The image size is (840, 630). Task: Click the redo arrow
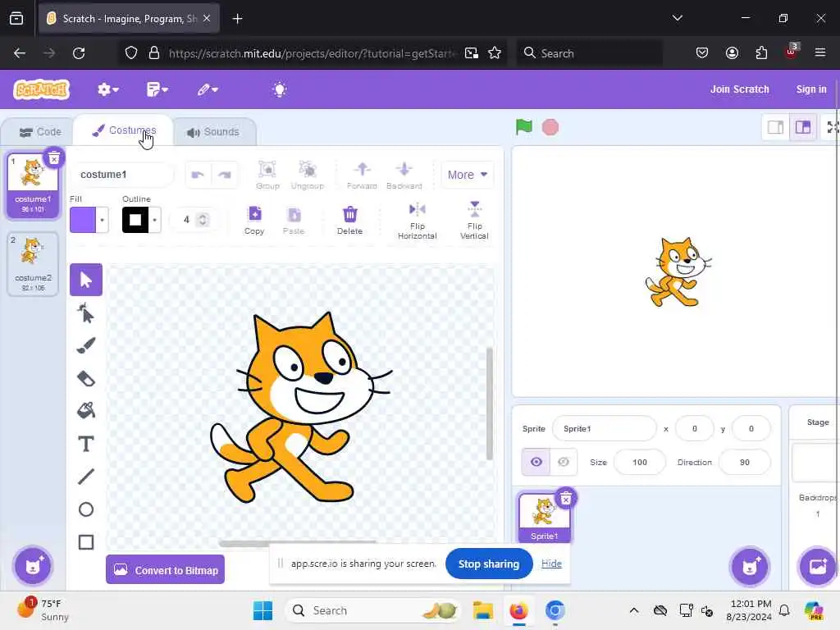pos(225,175)
